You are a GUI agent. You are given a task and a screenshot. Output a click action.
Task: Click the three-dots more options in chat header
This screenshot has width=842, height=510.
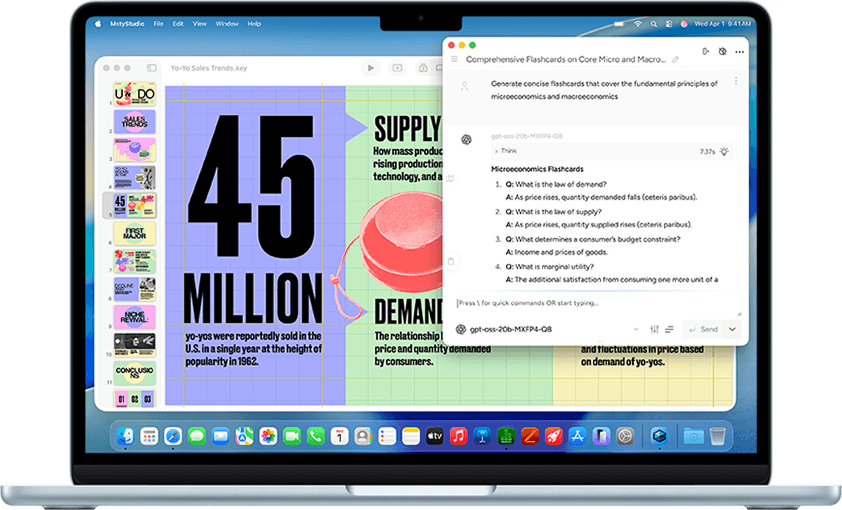pos(739,52)
